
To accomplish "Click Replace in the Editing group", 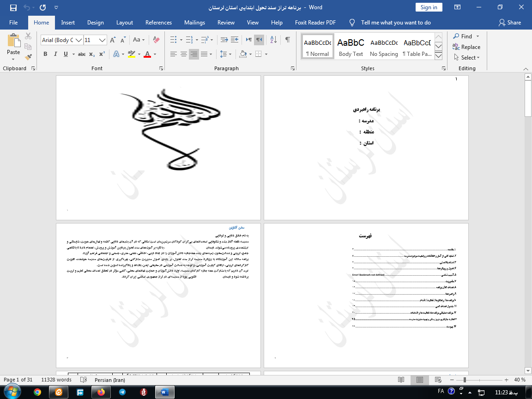I will point(466,47).
